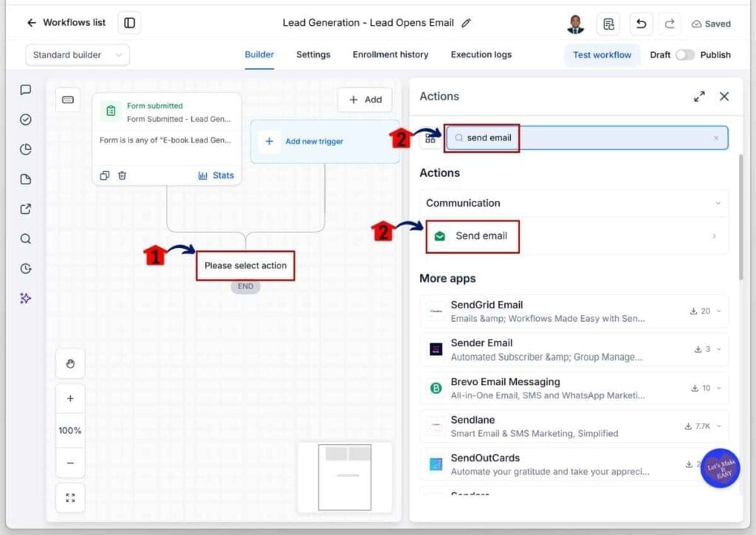756x535 pixels.
Task: Open the AI sparkle sidebar icon
Action: 26,298
